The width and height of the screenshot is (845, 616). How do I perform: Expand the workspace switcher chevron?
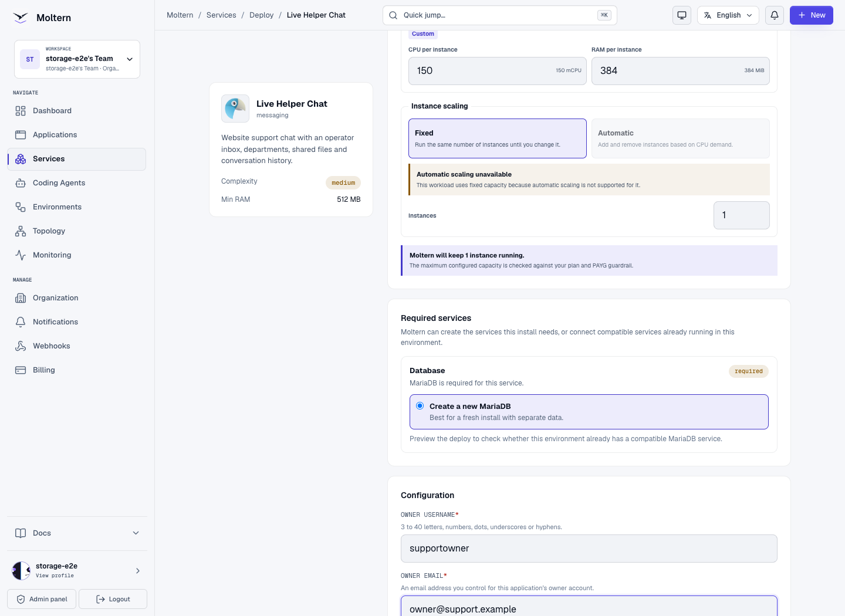pyautogui.click(x=130, y=59)
